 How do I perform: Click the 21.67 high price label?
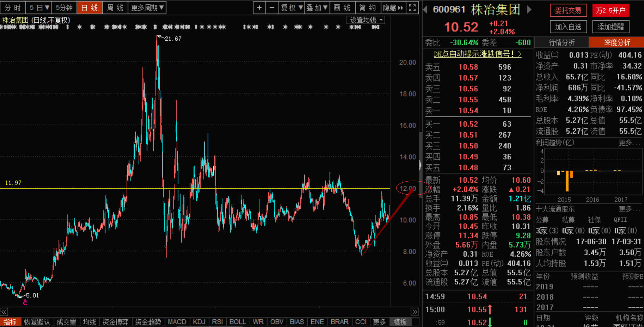(x=173, y=39)
